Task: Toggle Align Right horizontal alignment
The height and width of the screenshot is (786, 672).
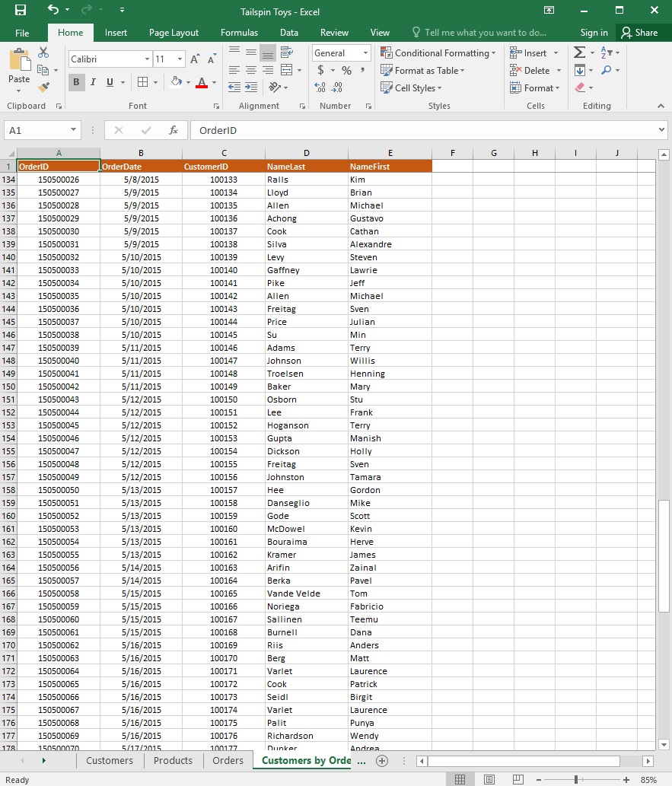Action: 269,70
